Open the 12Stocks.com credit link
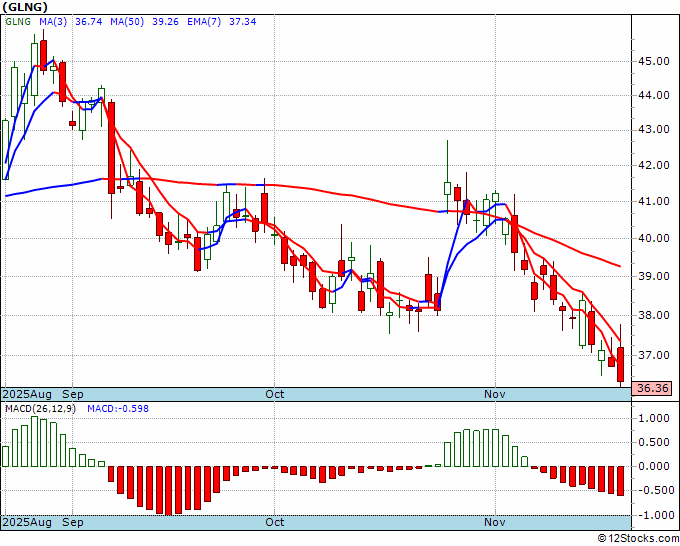Viewport: 680px width, 546px height. coord(638,539)
